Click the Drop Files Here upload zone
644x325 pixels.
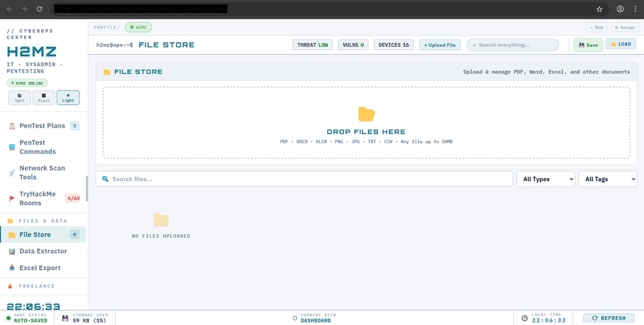point(367,123)
